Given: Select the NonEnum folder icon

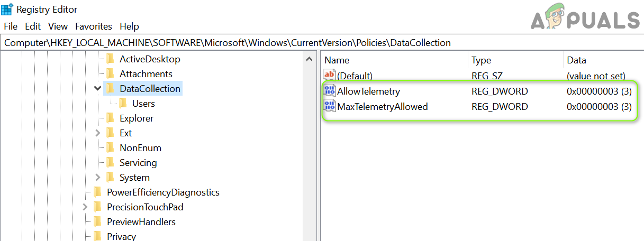Looking at the screenshot, I should (110, 147).
